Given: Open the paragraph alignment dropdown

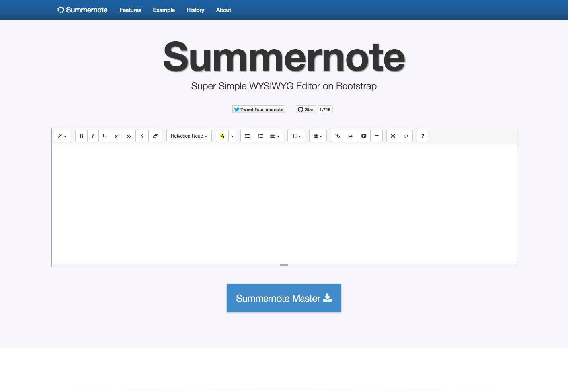Looking at the screenshot, I should point(275,136).
